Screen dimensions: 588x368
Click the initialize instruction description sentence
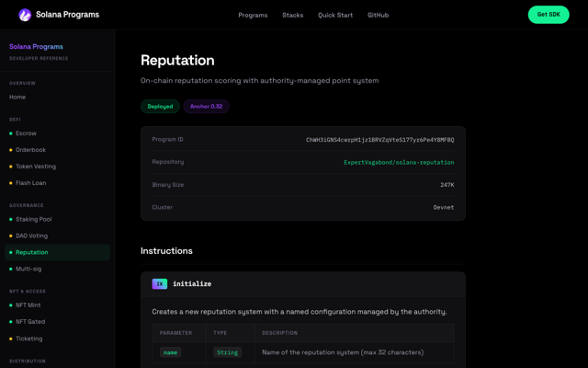point(300,312)
